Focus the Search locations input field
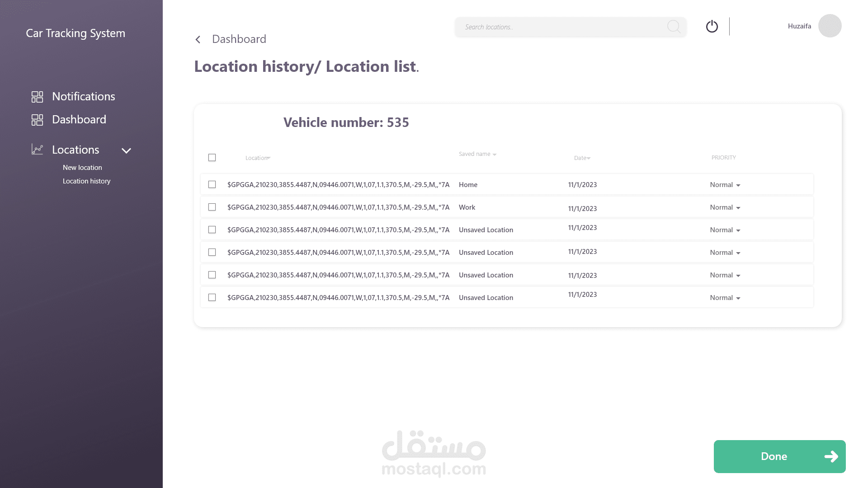The image size is (868, 488). 561,27
